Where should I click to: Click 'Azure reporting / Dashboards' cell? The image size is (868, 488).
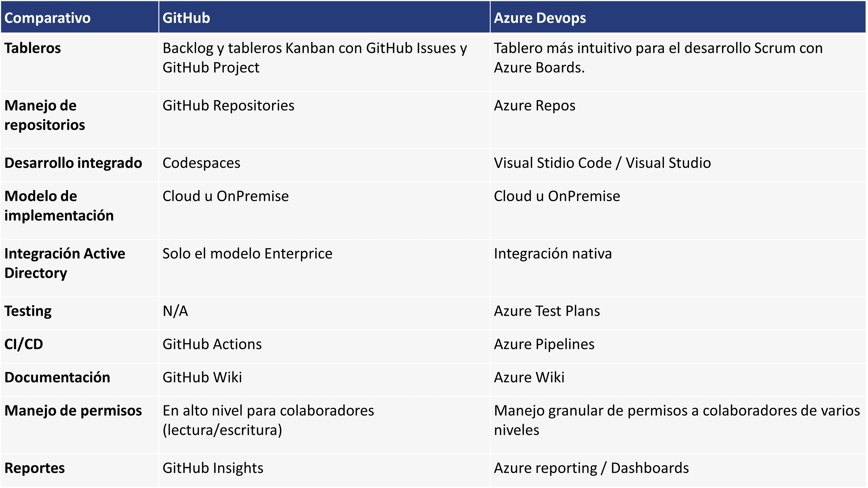tap(678, 471)
